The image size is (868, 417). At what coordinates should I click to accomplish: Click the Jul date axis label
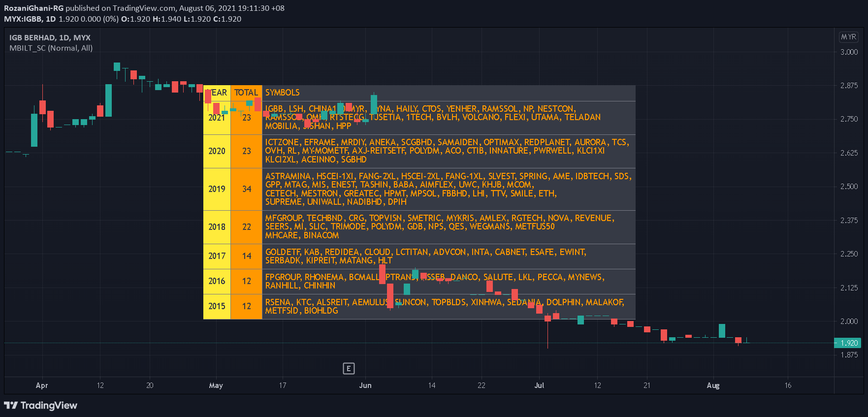539,385
